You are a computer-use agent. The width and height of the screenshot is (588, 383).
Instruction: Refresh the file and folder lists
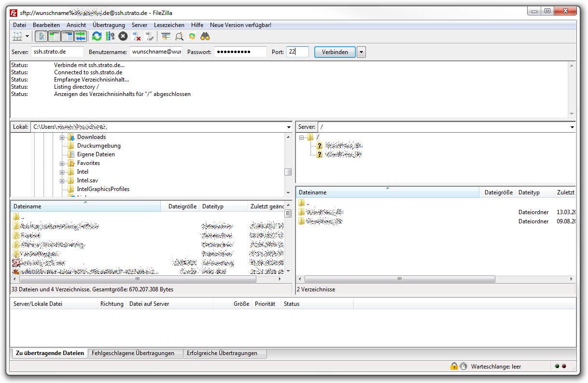tap(96, 36)
